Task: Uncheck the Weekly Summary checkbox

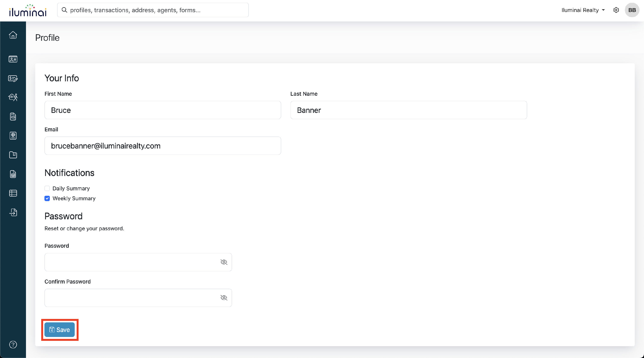Action: click(x=47, y=198)
